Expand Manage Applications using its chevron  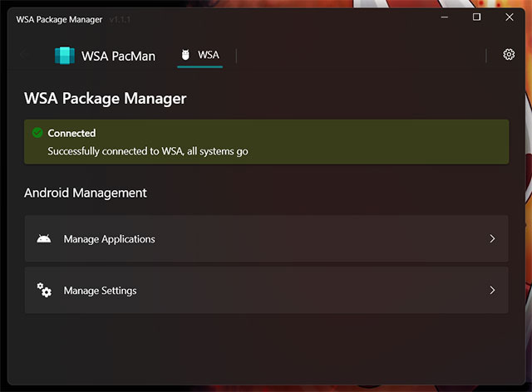coord(492,239)
